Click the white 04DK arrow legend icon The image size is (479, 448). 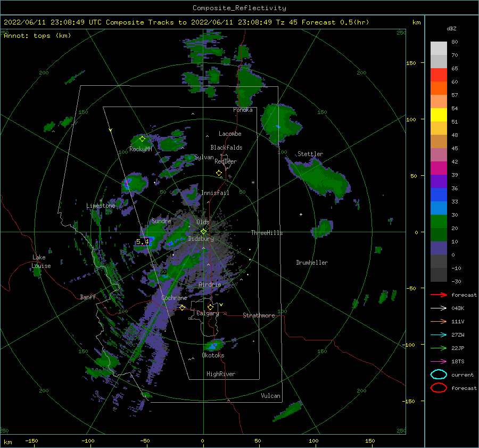[x=439, y=308]
